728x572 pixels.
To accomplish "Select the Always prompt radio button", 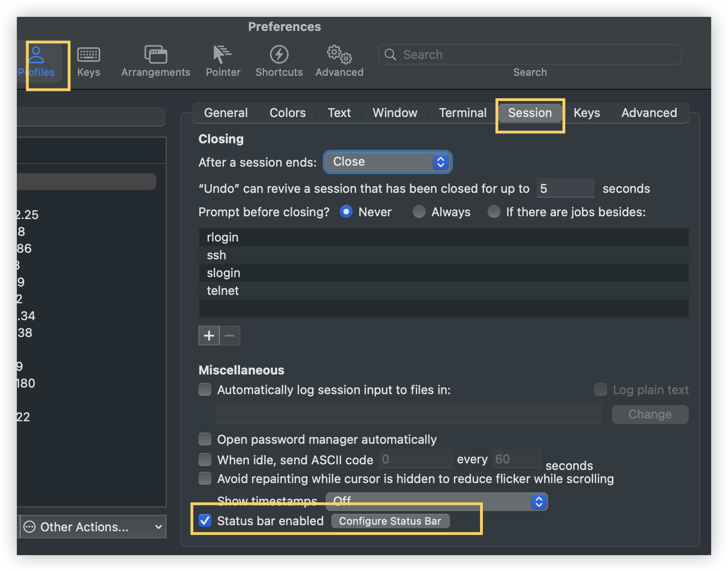I will [419, 212].
